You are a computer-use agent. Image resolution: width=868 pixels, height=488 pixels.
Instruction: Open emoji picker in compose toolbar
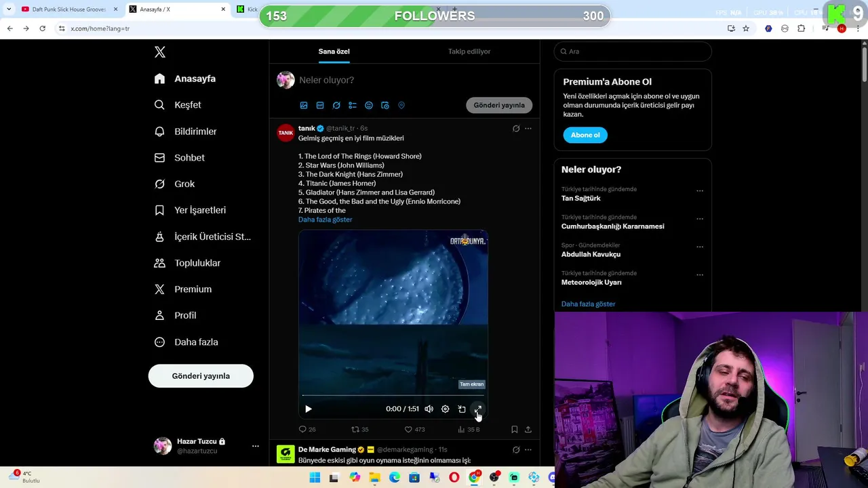369,106
